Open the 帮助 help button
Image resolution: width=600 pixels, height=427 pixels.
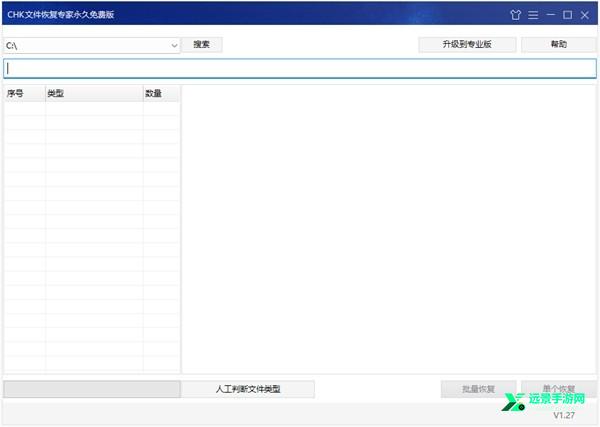(559, 44)
